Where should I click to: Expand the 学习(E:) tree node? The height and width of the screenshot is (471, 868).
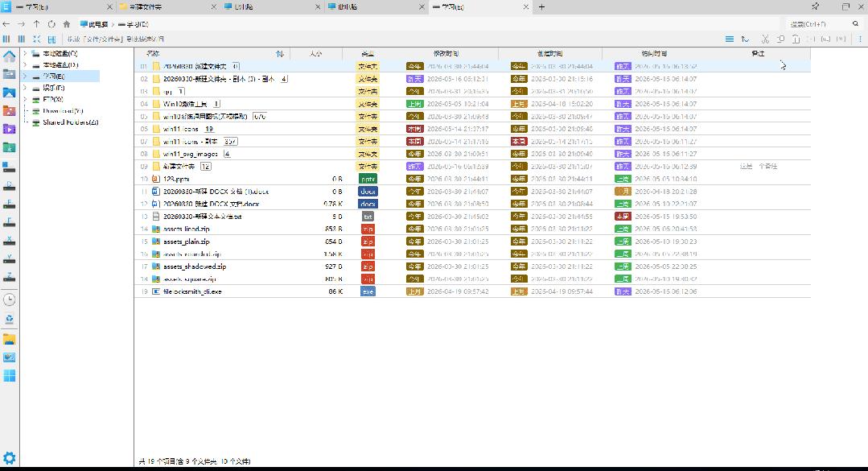[25, 76]
